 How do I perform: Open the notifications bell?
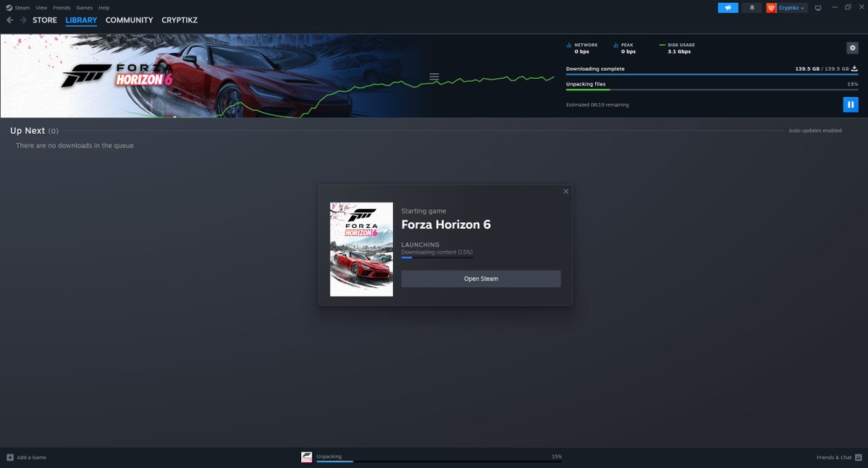click(751, 8)
